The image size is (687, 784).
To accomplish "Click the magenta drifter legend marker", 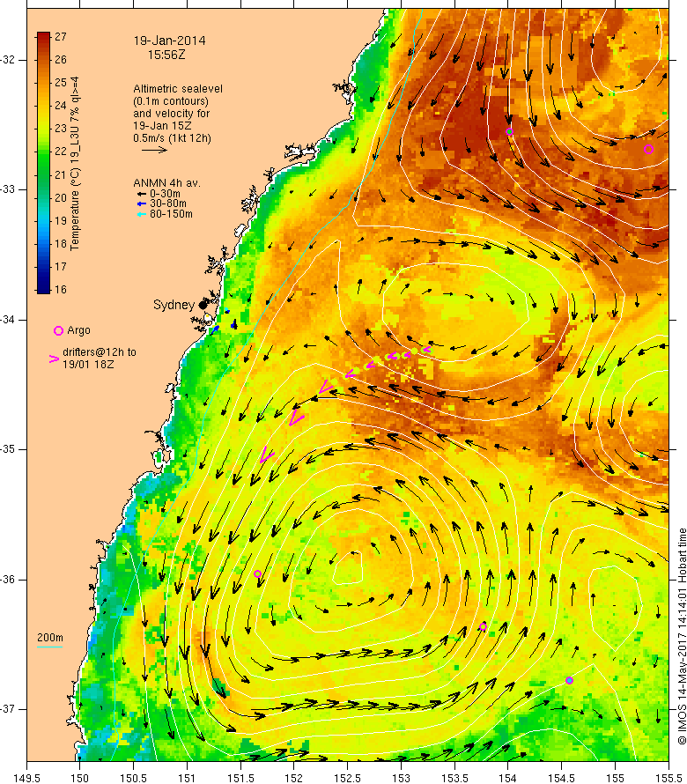I will (54, 359).
